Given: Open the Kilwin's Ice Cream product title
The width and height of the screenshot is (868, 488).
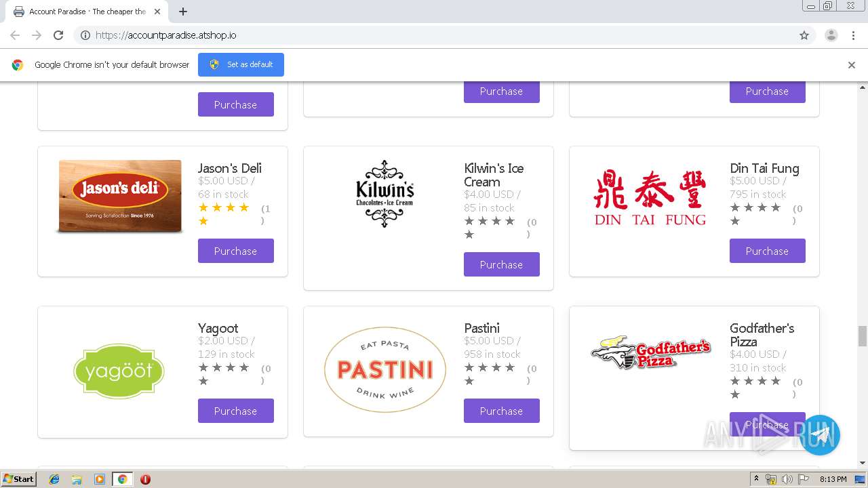Looking at the screenshot, I should 494,175.
